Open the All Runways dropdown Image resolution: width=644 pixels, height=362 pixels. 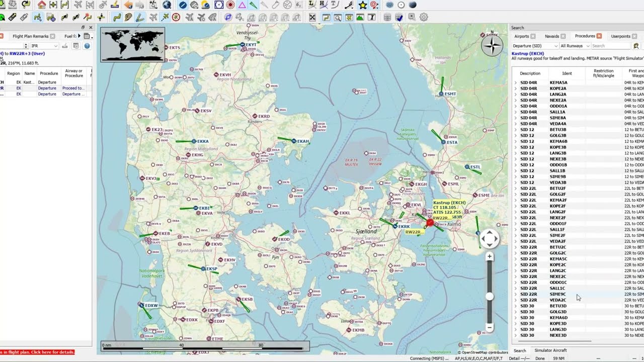click(575, 46)
